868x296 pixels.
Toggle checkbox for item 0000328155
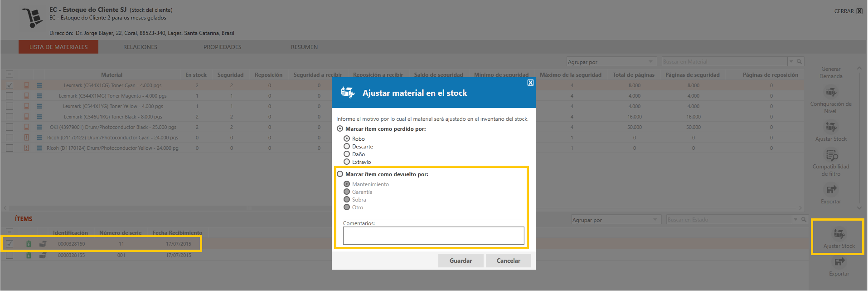pyautogui.click(x=10, y=255)
